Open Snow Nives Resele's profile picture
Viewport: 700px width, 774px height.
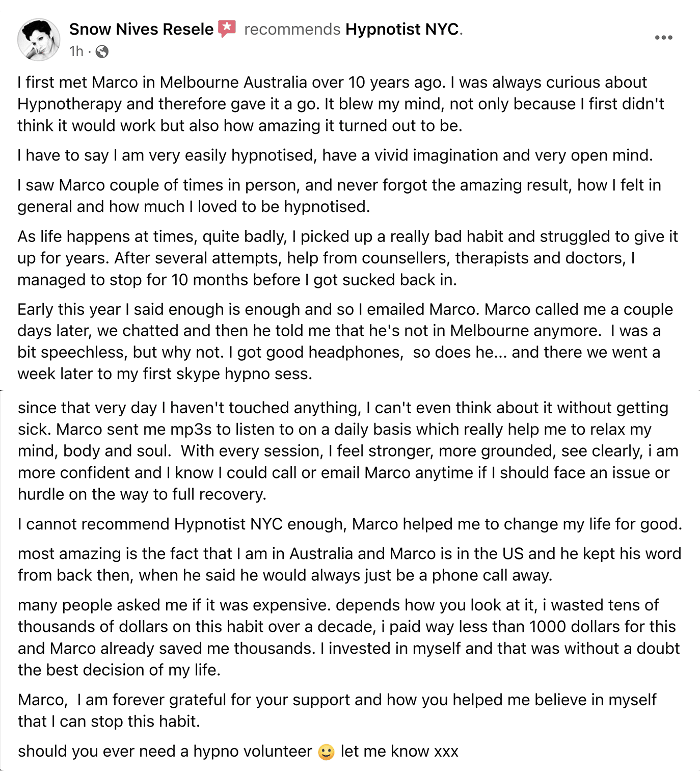tap(39, 40)
